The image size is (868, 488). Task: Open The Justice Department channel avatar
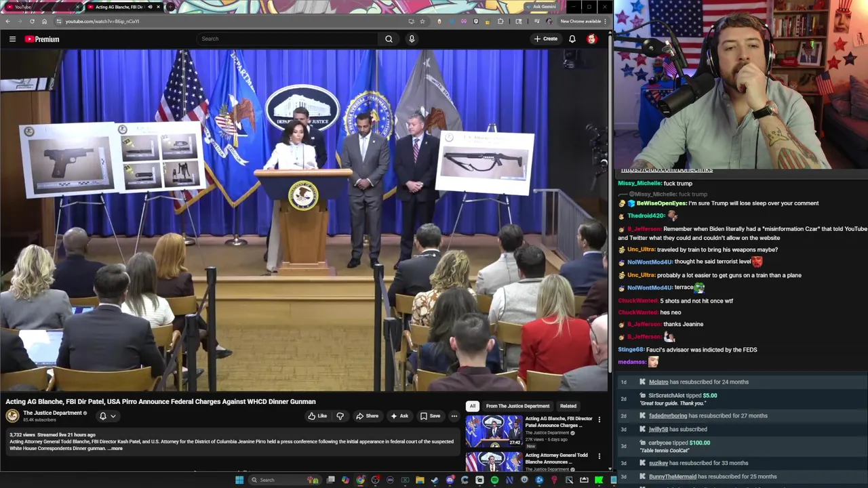click(13, 415)
